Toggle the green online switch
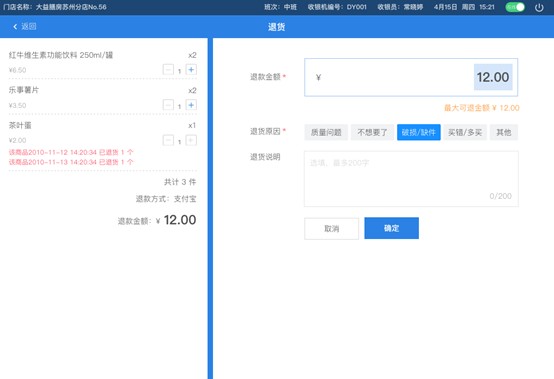 515,7
